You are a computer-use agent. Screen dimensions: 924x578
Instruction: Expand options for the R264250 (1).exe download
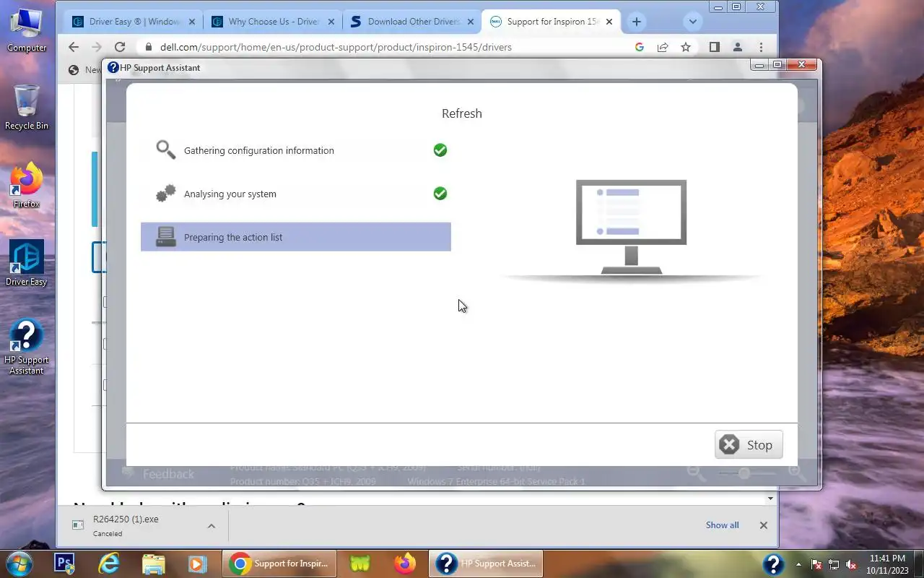(x=212, y=525)
